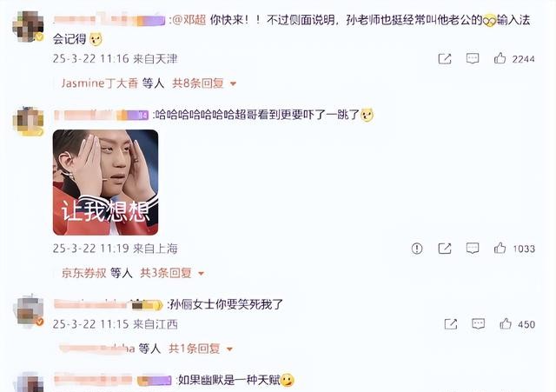Like the comment with 450 likes
Image resolution: width=556 pixels, height=392 pixels.
pyautogui.click(x=506, y=323)
